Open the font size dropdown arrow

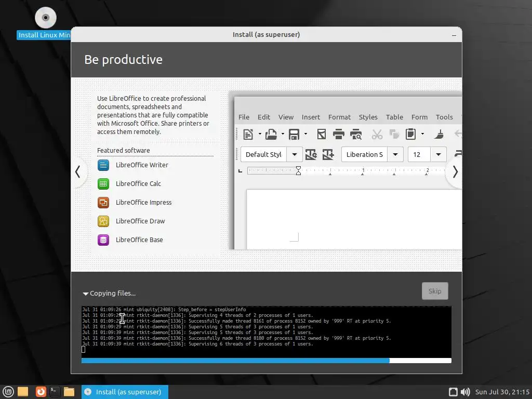(438, 155)
